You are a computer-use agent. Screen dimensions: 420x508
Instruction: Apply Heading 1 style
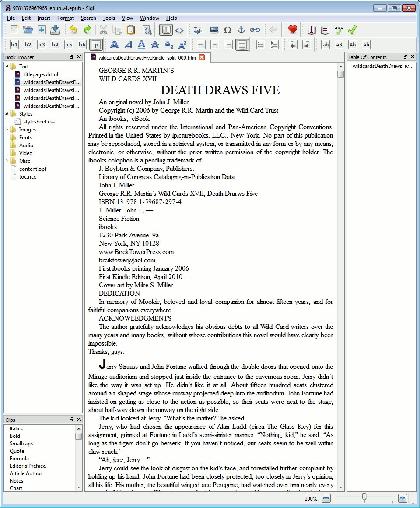click(x=14, y=45)
